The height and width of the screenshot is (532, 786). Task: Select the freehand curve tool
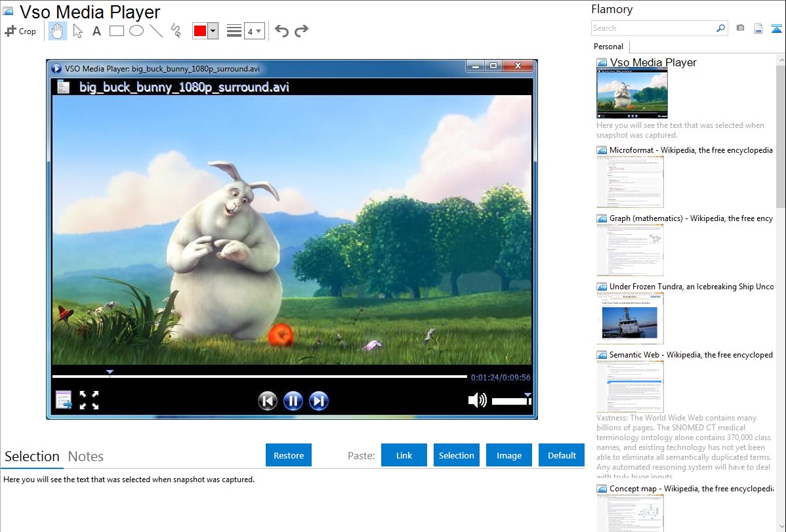click(x=176, y=31)
